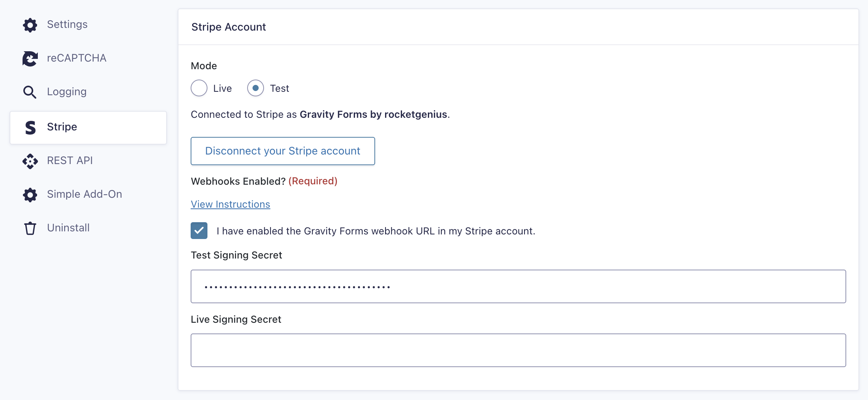
Task: Navigate to the Logging settings page
Action: coord(66,92)
